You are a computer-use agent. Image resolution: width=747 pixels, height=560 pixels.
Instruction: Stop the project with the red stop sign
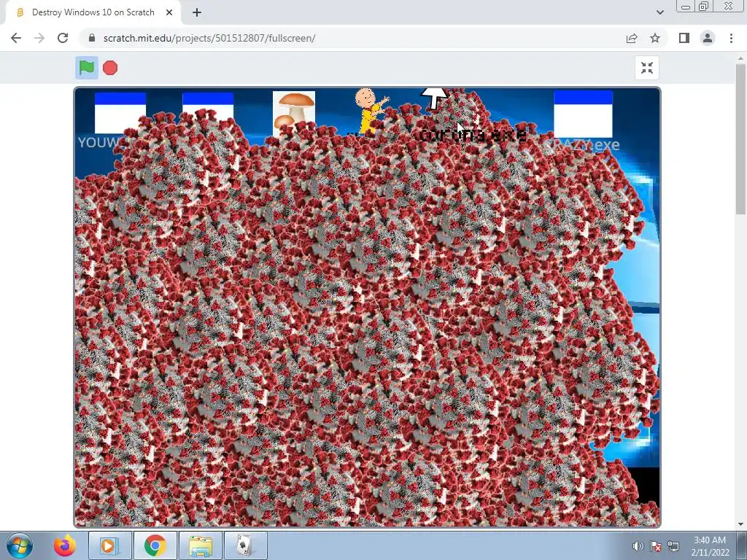[x=110, y=68]
